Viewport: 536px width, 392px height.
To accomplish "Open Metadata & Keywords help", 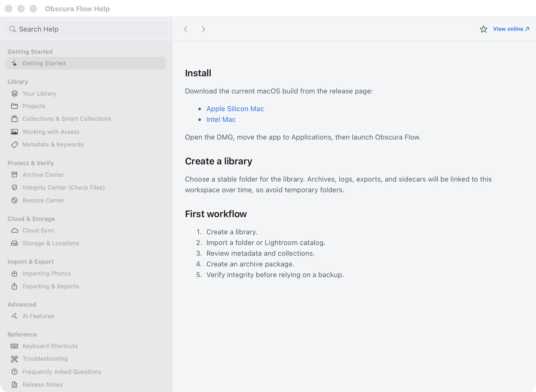I will [x=86, y=144].
